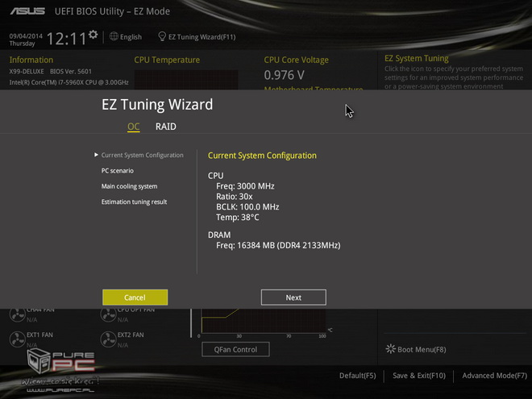Click the Temp: 38°C line
Viewport: 532px width, 399px height.
click(x=238, y=217)
